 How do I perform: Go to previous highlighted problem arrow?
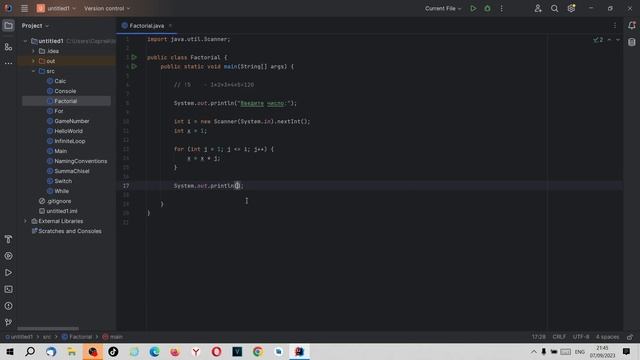pos(609,40)
